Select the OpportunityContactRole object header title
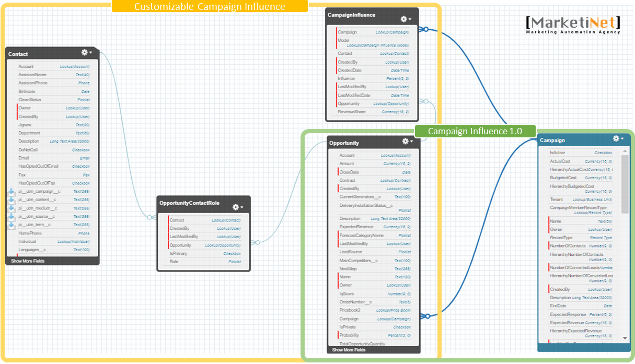The height and width of the screenshot is (364, 635). tap(189, 203)
